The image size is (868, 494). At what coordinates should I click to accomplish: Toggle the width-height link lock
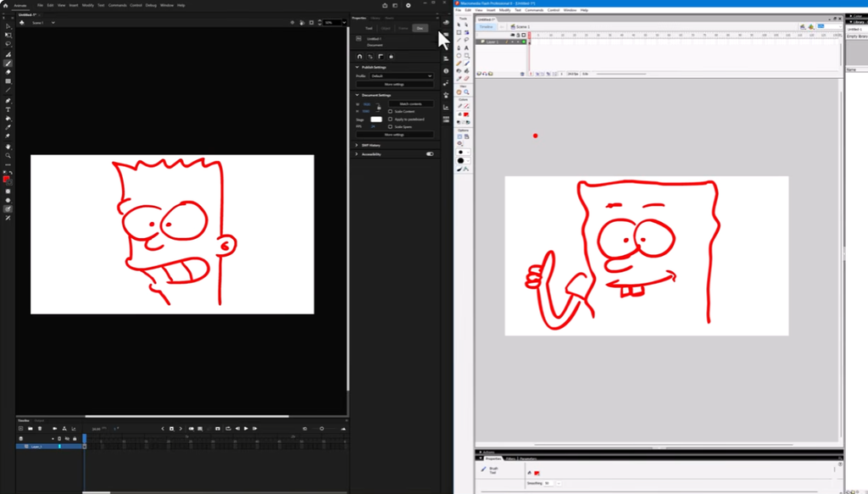(x=378, y=108)
